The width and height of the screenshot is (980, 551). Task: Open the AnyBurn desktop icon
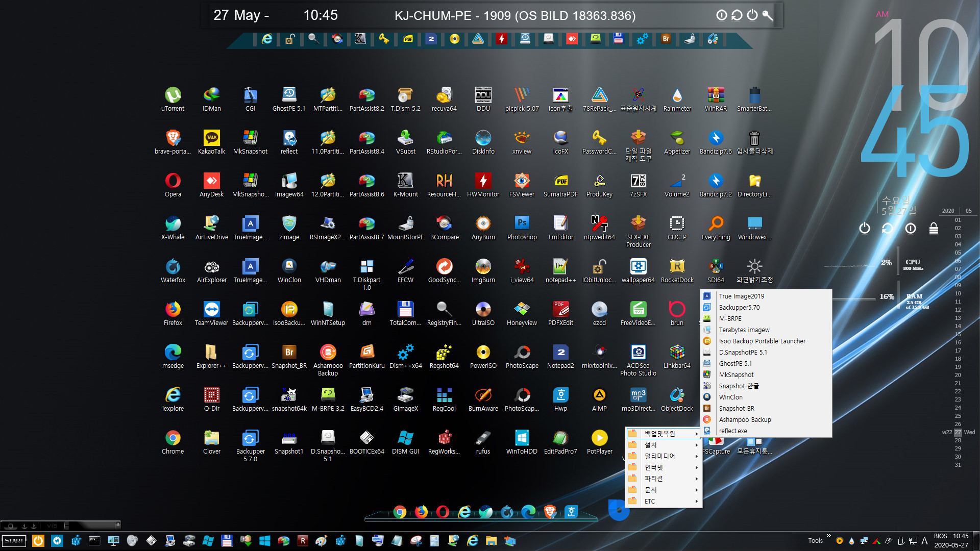pos(483,228)
